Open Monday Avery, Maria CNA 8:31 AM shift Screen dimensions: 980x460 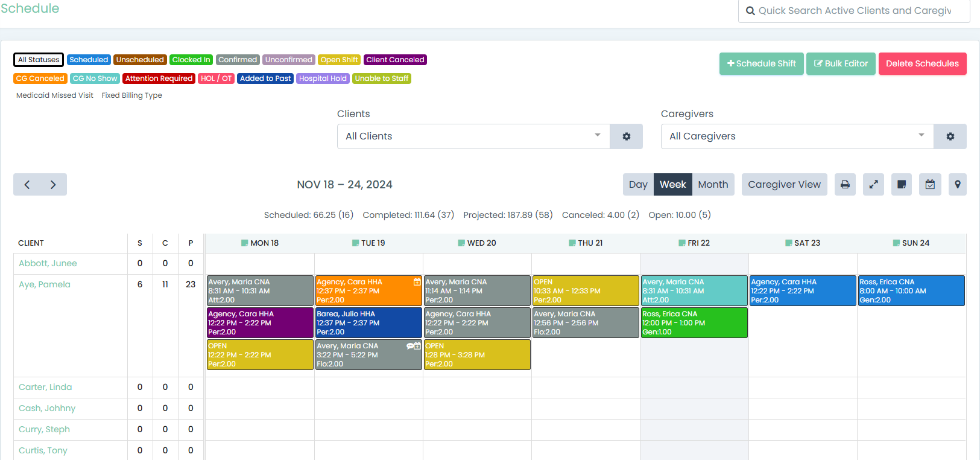tap(260, 291)
